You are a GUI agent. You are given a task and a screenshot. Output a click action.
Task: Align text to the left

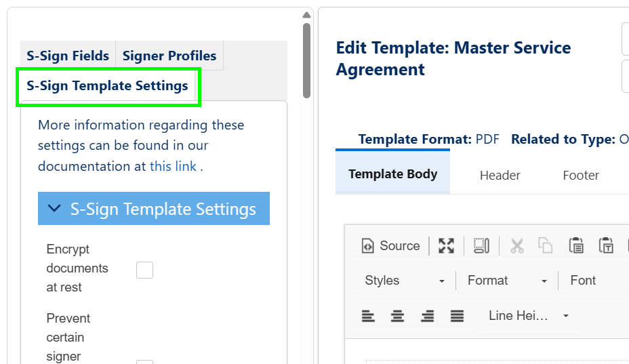coord(368,316)
